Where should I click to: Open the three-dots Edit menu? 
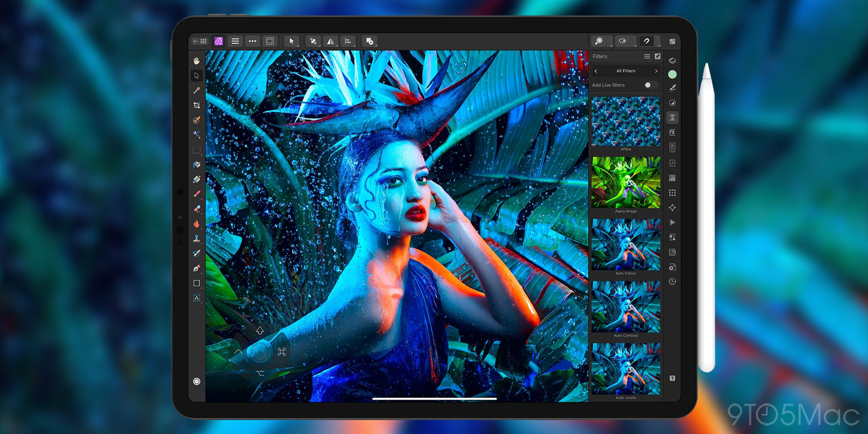point(252,41)
